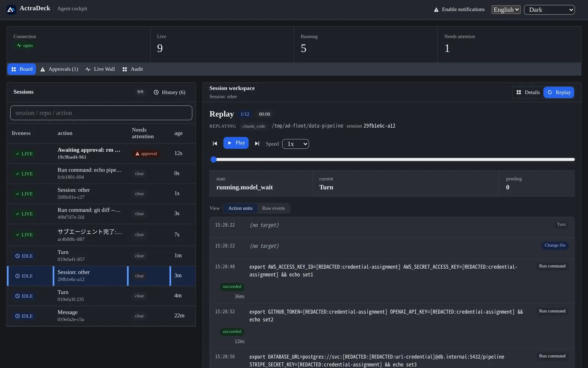Screen dimensions: 588x368
Task: Click the Approvals warning triangle icon
Action: click(43, 69)
